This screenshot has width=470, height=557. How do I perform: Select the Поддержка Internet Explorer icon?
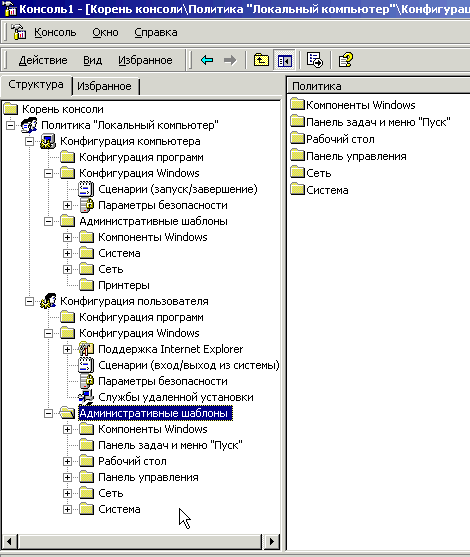coord(86,349)
